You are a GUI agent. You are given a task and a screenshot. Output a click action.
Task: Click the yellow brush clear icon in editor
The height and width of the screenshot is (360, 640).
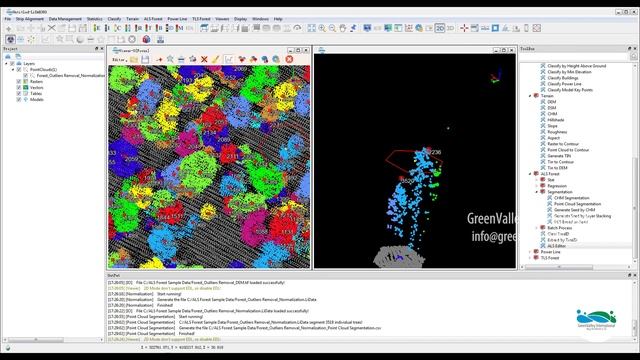pos(215,59)
